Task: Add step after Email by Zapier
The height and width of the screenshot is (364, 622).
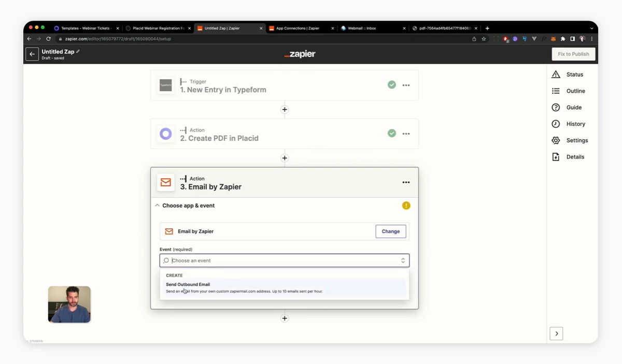Action: tap(285, 318)
